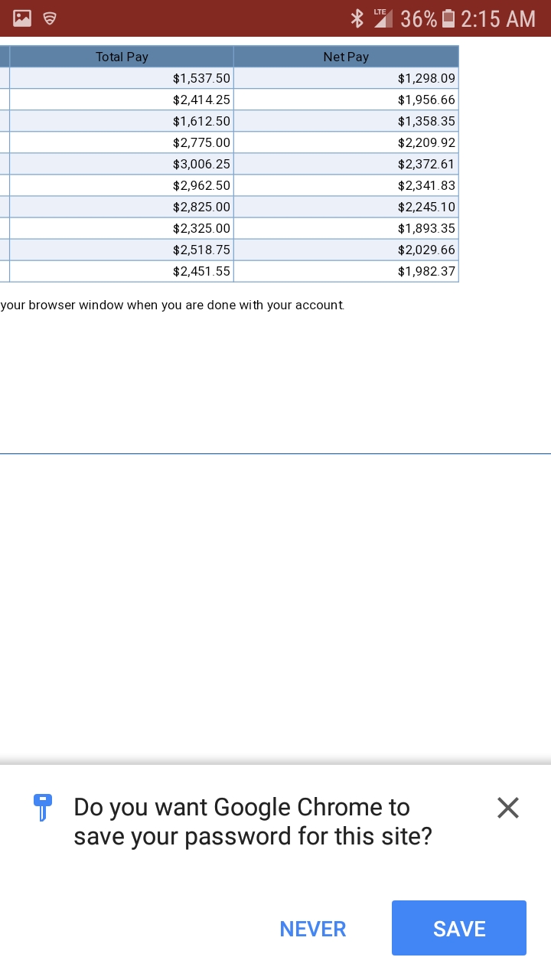This screenshot has height=980, width=551.
Task: Tap the 36% battery percentage text
Action: click(x=419, y=18)
